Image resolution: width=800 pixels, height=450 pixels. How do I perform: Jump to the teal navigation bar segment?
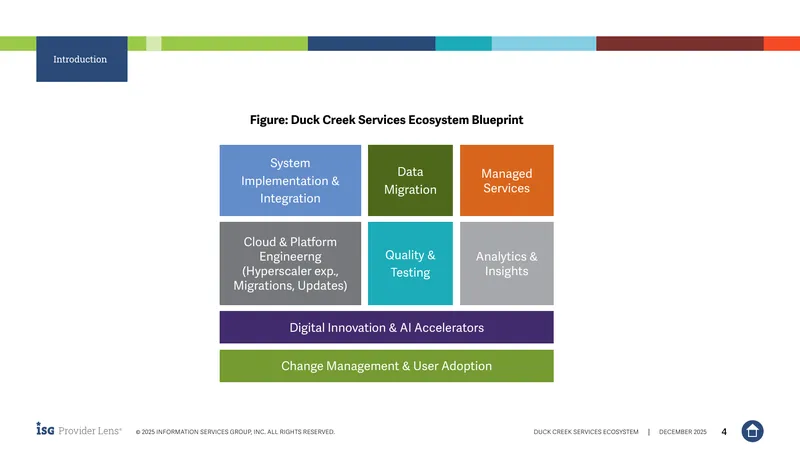point(463,43)
